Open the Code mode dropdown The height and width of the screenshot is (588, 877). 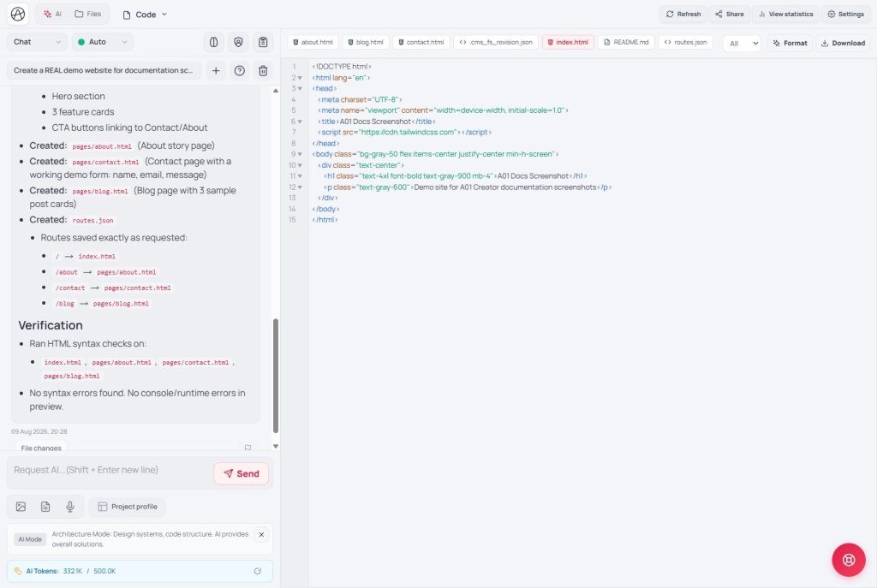pos(145,15)
